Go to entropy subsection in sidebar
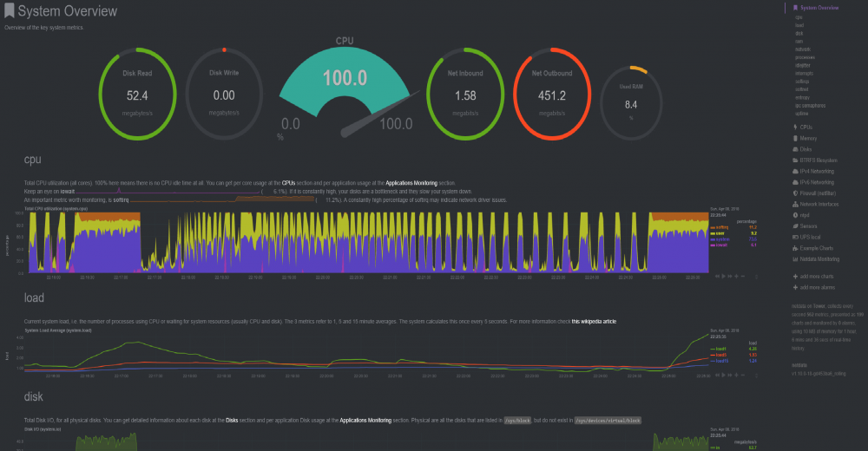 tap(802, 97)
